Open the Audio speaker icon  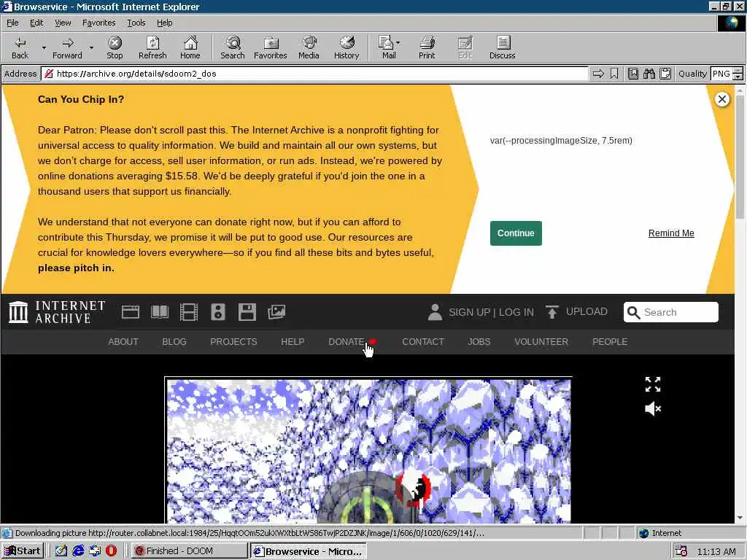217,312
